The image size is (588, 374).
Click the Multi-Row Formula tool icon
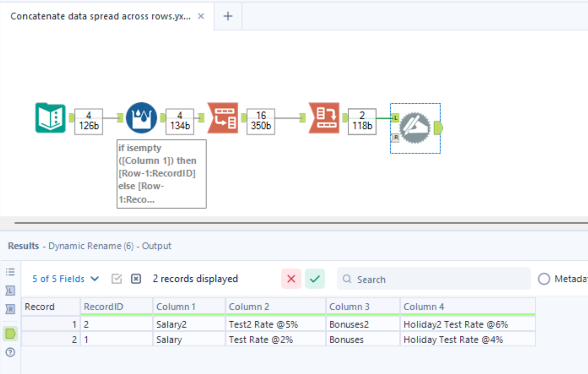click(141, 118)
